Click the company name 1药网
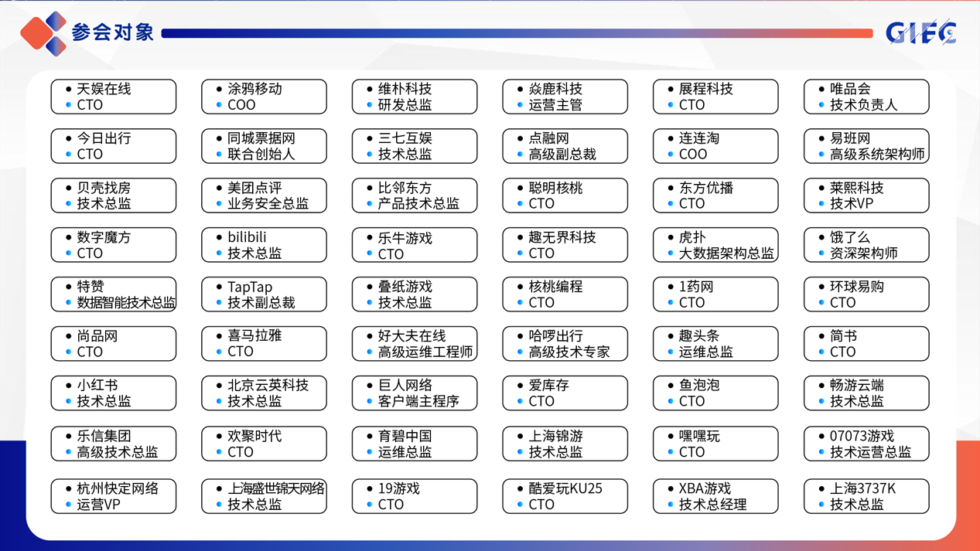 696,287
